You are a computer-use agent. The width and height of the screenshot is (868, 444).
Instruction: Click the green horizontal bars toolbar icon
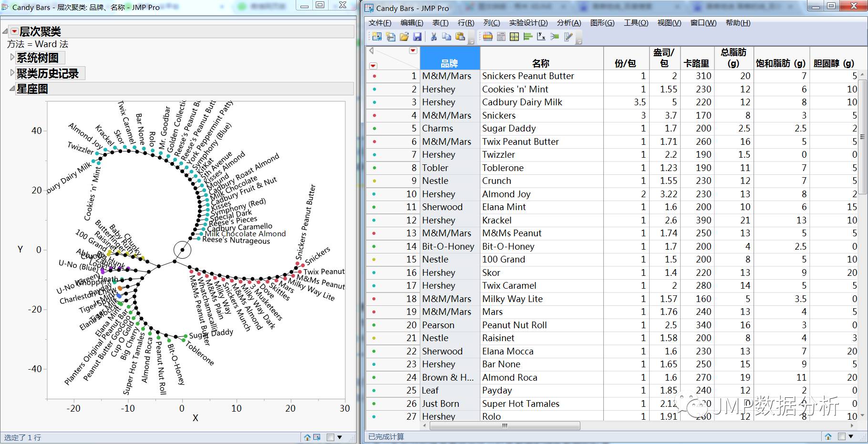(x=527, y=37)
